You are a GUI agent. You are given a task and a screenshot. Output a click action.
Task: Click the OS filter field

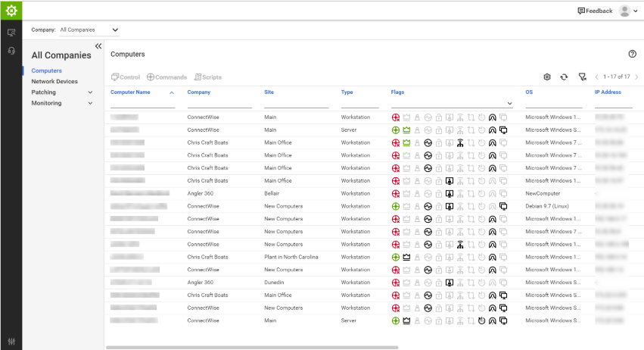[x=554, y=103]
